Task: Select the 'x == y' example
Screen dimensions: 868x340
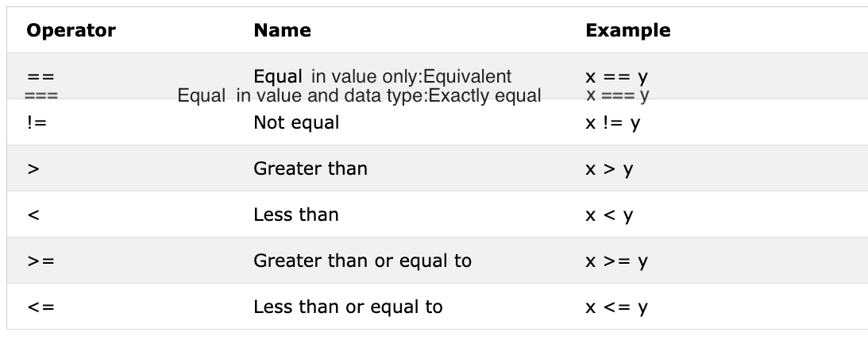Action: [616, 77]
